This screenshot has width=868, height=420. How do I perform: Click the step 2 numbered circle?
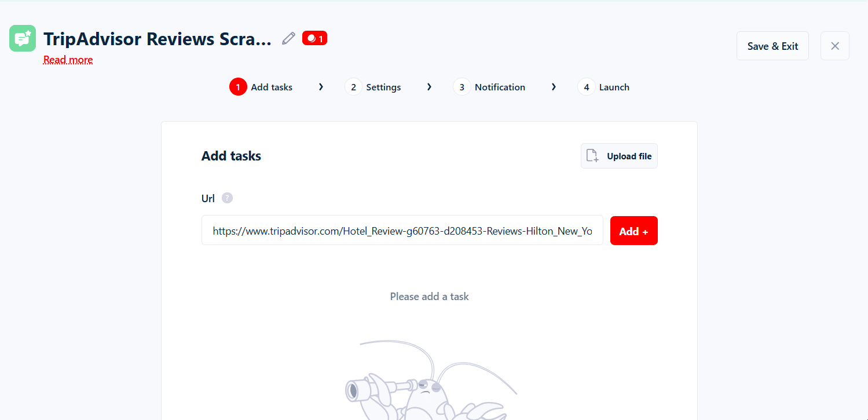(353, 86)
